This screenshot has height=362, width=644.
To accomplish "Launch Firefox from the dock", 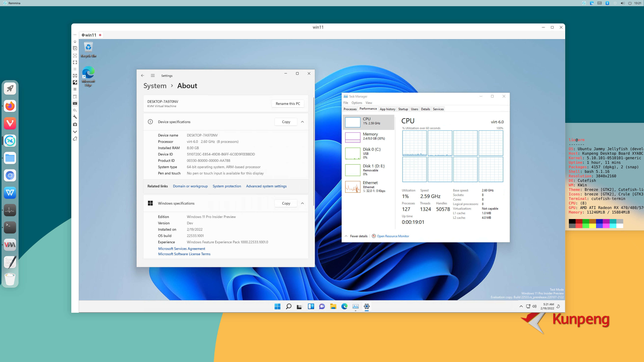I will (x=10, y=106).
